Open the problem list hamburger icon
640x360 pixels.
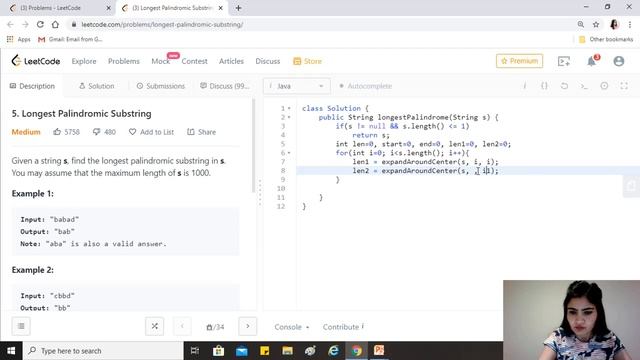point(21,326)
